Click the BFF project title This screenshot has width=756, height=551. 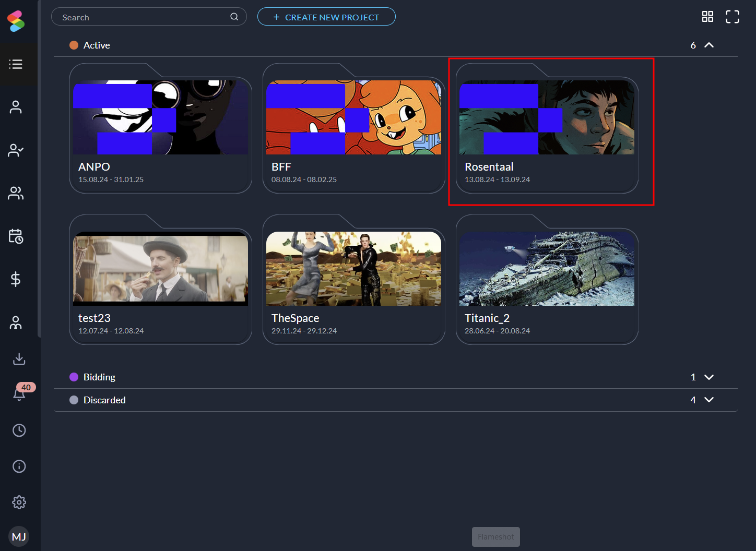pos(281,167)
